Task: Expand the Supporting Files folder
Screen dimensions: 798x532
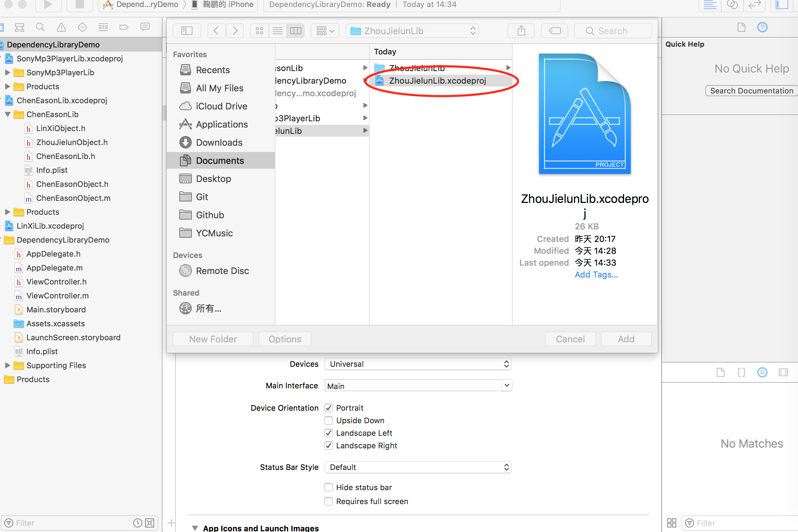Action: pos(8,365)
